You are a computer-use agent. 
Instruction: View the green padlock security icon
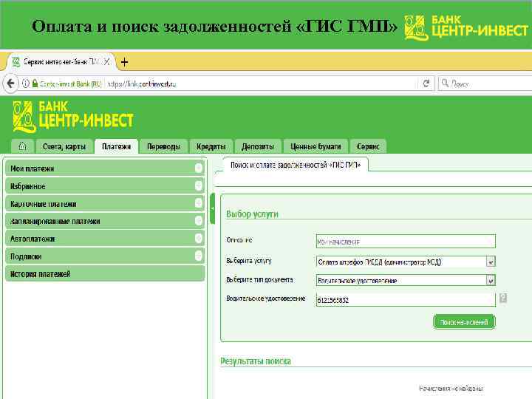click(35, 83)
